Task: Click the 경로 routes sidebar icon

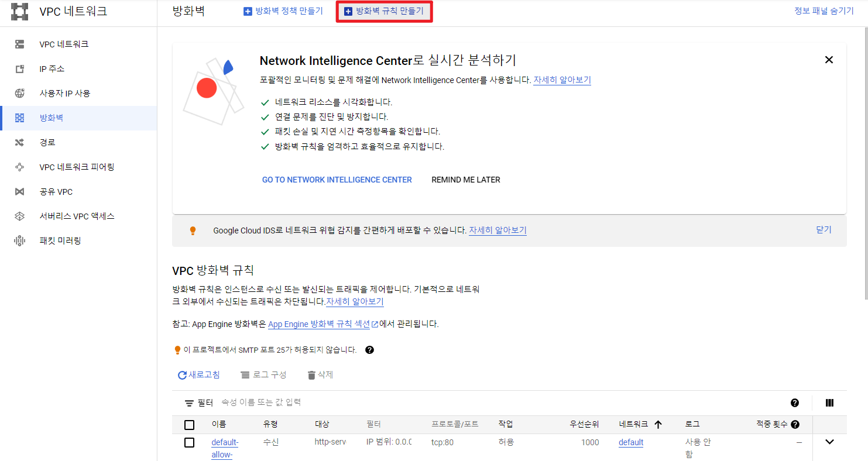Action: (20, 143)
